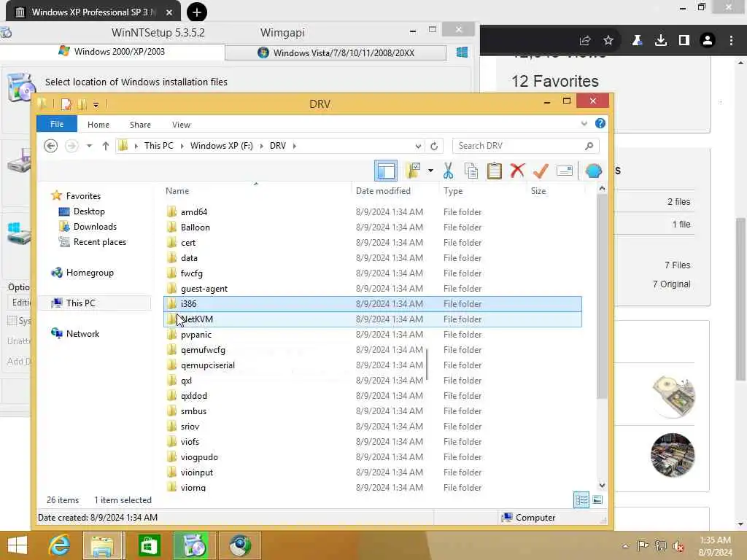Image resolution: width=747 pixels, height=560 pixels.
Task: Switch to large icons view in status bar
Action: 597,500
